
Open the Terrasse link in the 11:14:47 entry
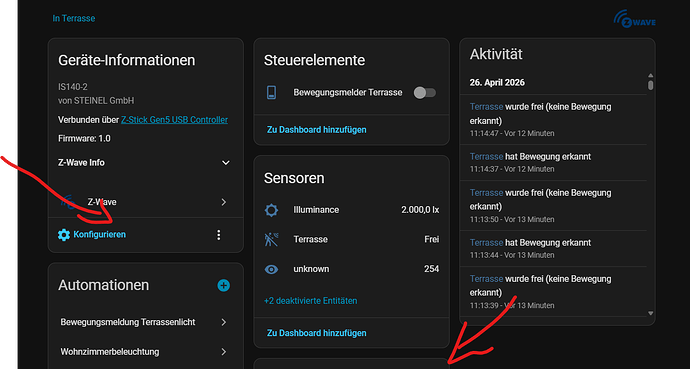tap(486, 107)
